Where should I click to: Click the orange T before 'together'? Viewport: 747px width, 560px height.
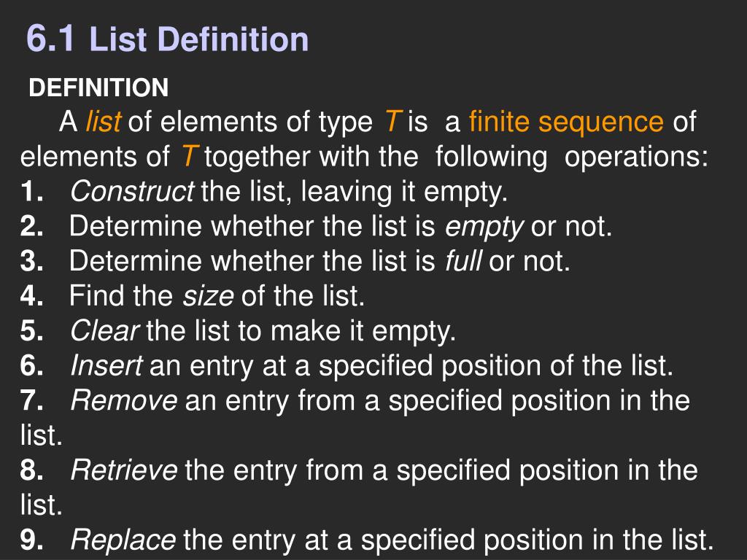coord(190,156)
